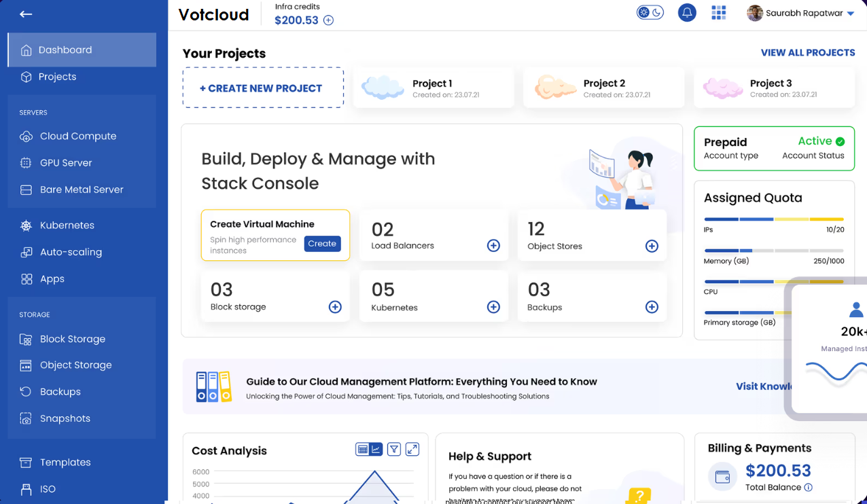Open the apps grid menu

point(718,12)
